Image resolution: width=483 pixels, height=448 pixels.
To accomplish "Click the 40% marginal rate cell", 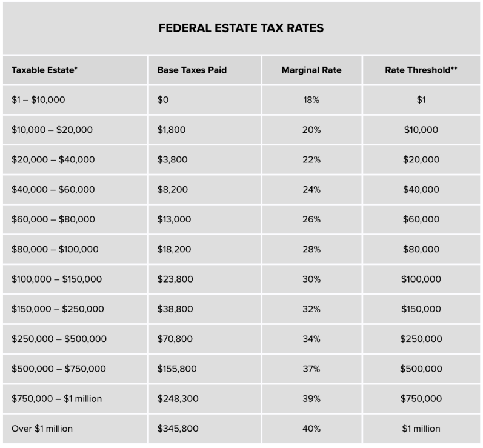I will click(311, 429).
